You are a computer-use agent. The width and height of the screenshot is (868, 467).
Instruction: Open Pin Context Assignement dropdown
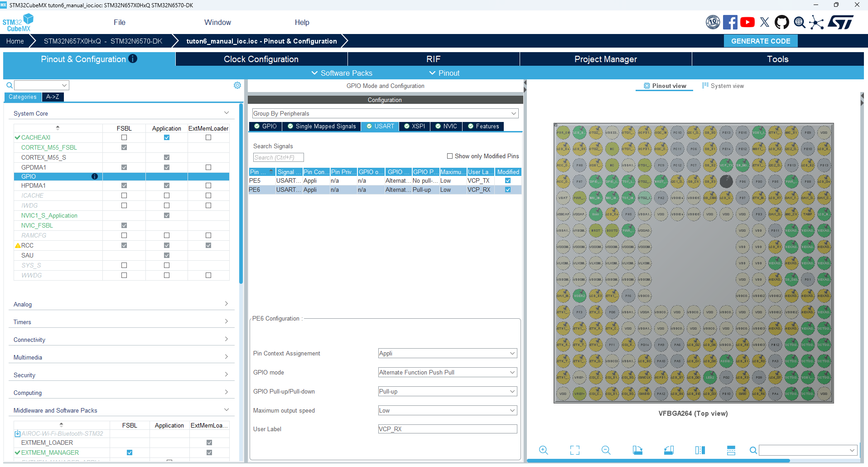(448, 353)
